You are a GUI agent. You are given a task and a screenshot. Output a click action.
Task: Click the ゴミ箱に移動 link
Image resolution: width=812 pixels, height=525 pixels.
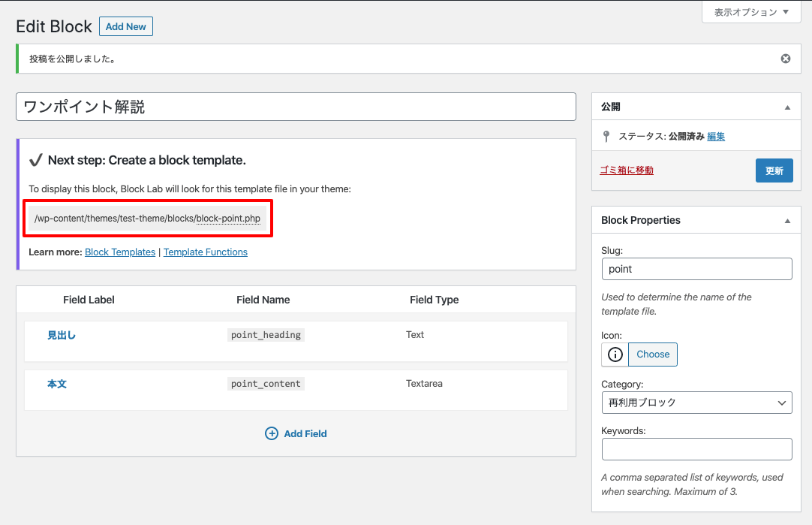tap(626, 170)
